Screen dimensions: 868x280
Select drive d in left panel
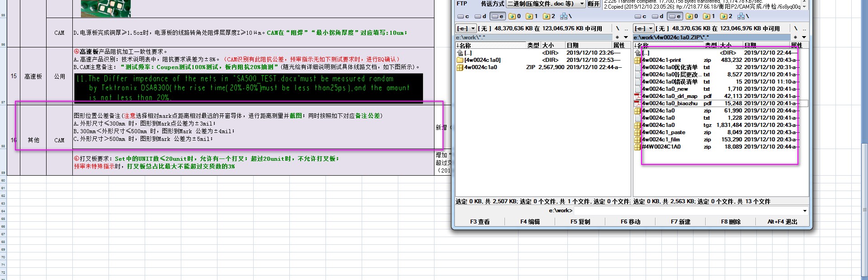pyautogui.click(x=481, y=16)
